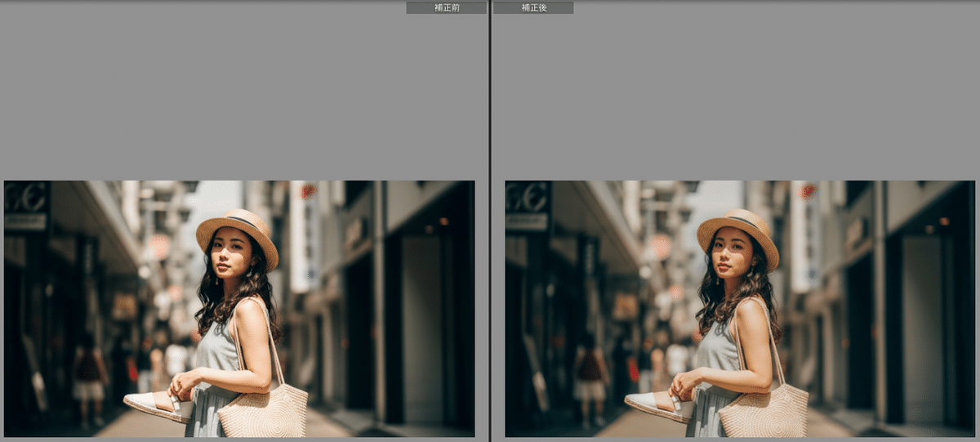
Task: Click the storefront sign at the before photo's top-left
Action: [27, 204]
